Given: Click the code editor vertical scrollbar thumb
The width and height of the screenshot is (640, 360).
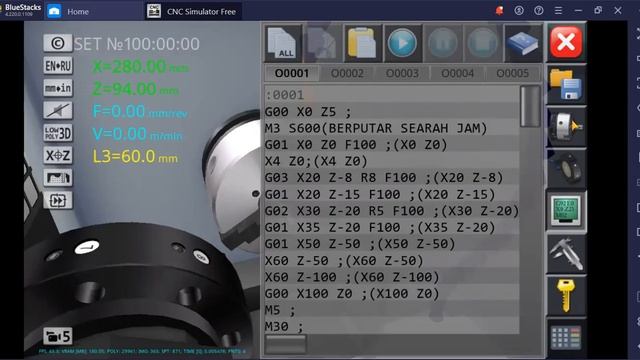Looking at the screenshot, I should [530, 106].
